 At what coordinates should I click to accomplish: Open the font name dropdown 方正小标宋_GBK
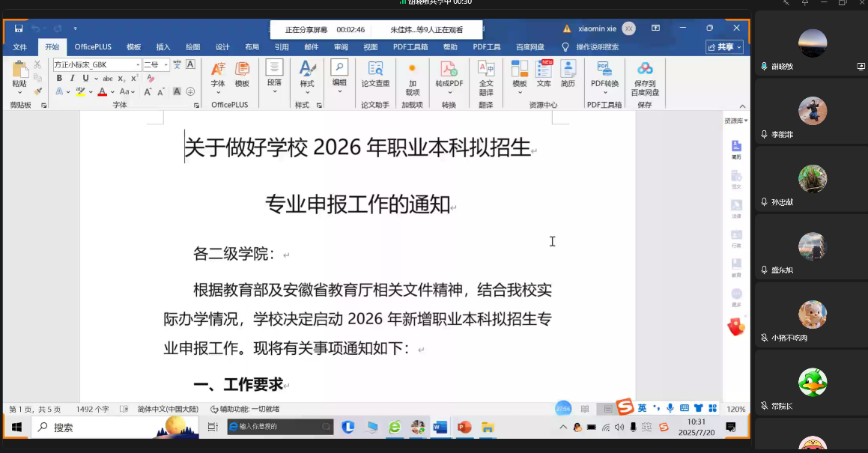point(96,65)
